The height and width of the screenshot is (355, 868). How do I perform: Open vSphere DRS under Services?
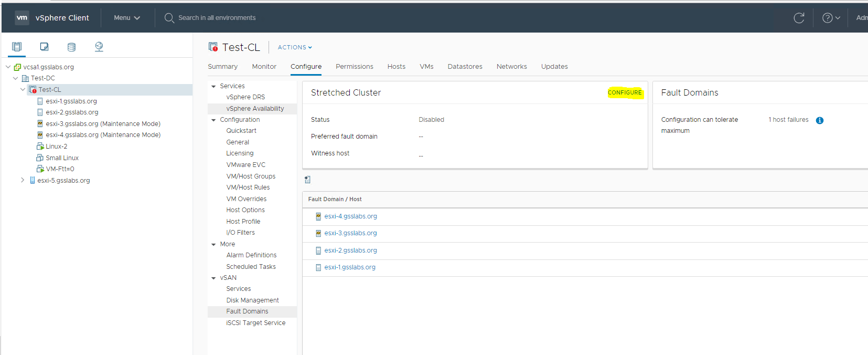pyautogui.click(x=245, y=97)
